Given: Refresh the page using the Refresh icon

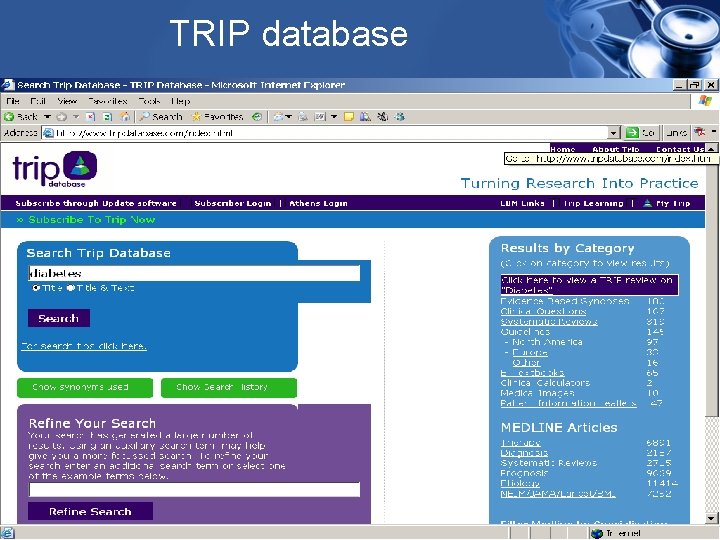Looking at the screenshot, I should click(107, 117).
